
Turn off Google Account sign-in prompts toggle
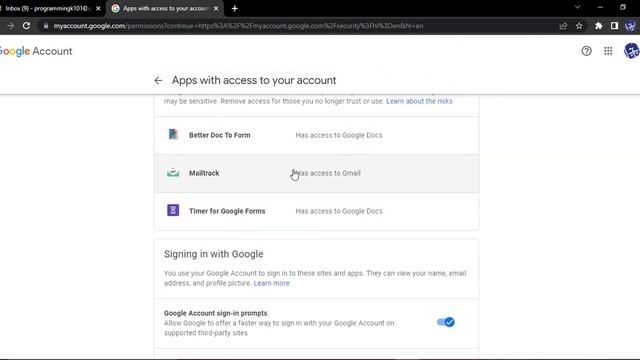[x=445, y=322]
